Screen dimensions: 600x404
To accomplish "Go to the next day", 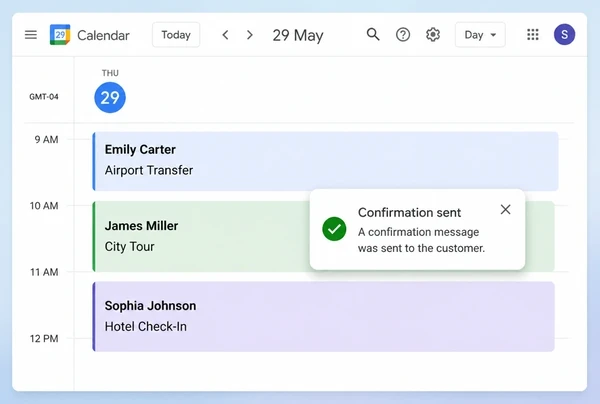I will 250,35.
